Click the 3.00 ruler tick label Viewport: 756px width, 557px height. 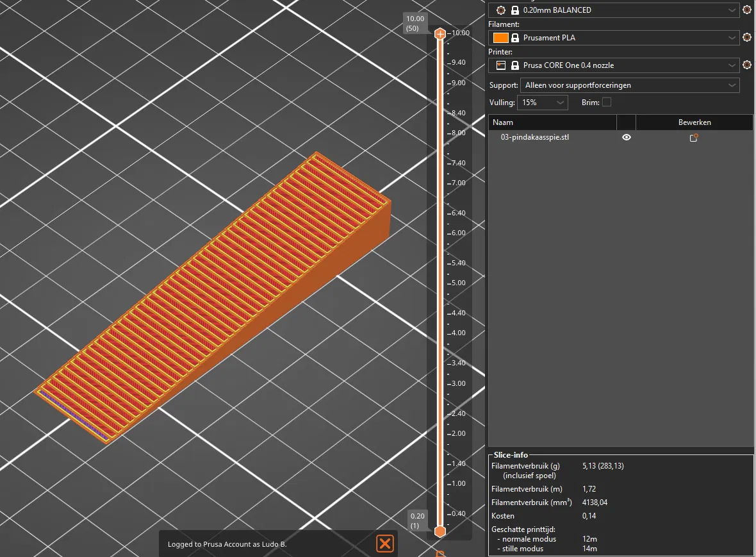coord(459,383)
